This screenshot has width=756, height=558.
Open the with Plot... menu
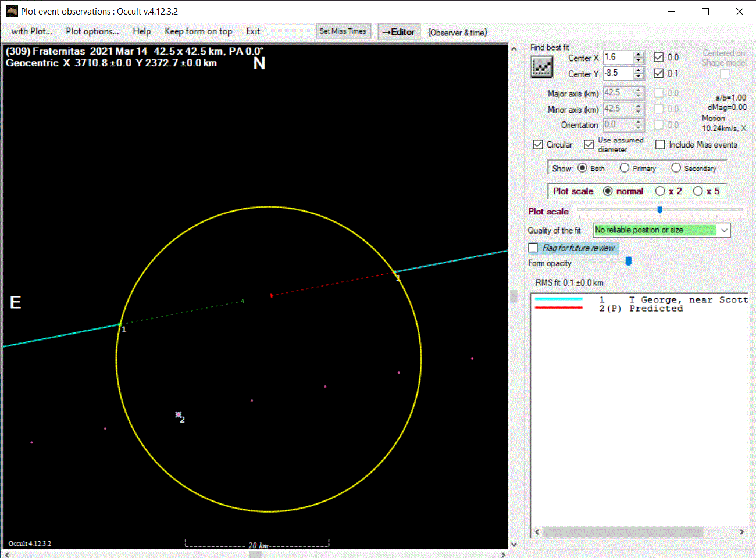pyautogui.click(x=31, y=31)
